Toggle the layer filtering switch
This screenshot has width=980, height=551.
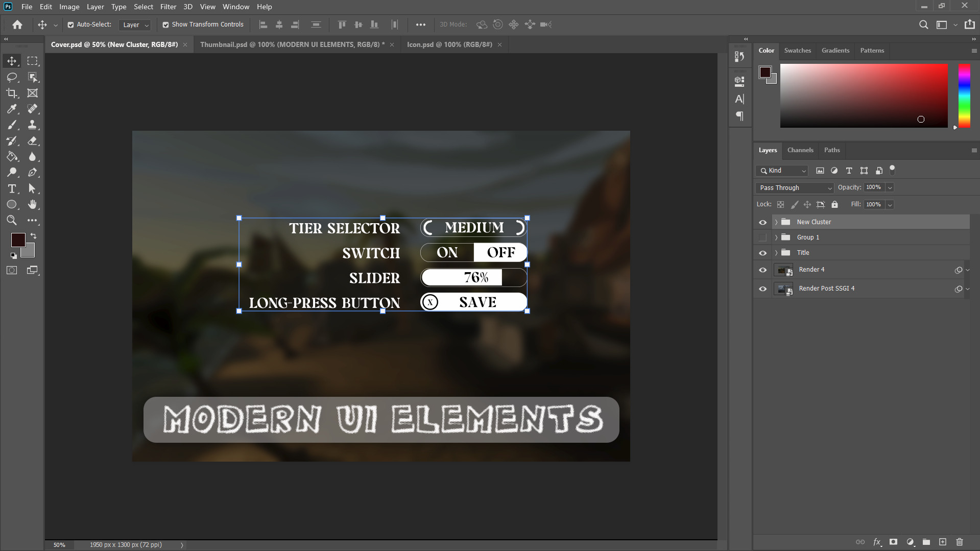tap(892, 170)
